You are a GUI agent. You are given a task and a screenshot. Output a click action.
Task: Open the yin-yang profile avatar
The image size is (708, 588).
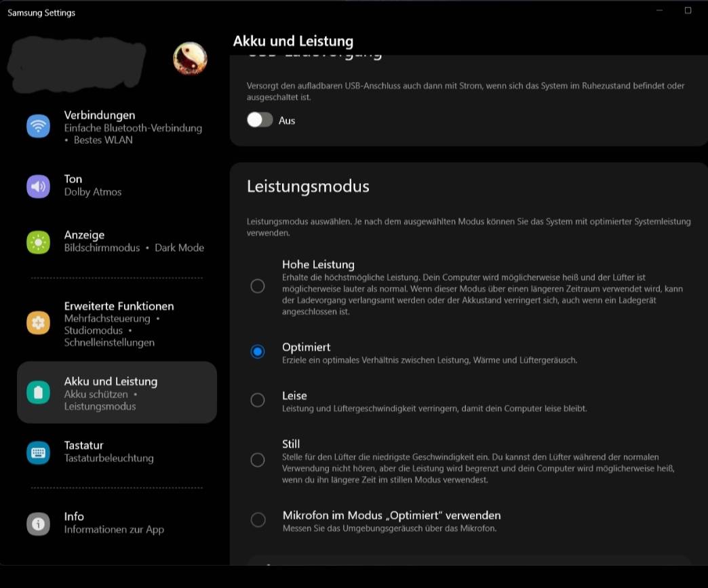pos(190,59)
